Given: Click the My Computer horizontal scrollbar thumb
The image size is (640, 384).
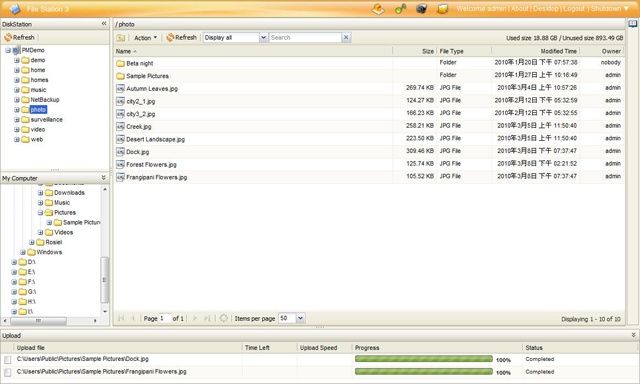Looking at the screenshot, I should click(38, 321).
